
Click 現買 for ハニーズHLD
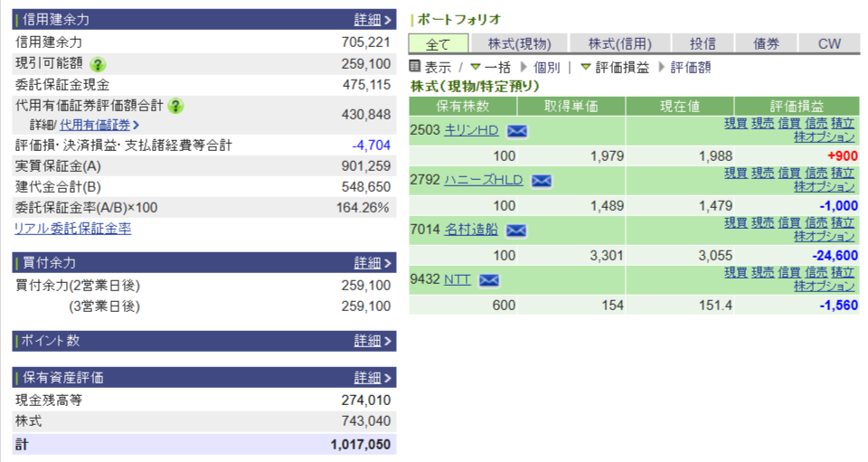735,174
